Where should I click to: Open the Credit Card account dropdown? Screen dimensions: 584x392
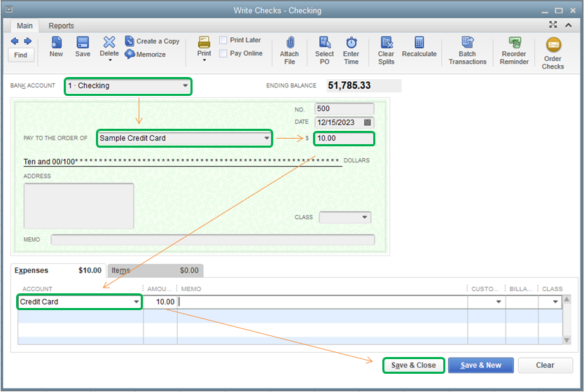click(137, 302)
